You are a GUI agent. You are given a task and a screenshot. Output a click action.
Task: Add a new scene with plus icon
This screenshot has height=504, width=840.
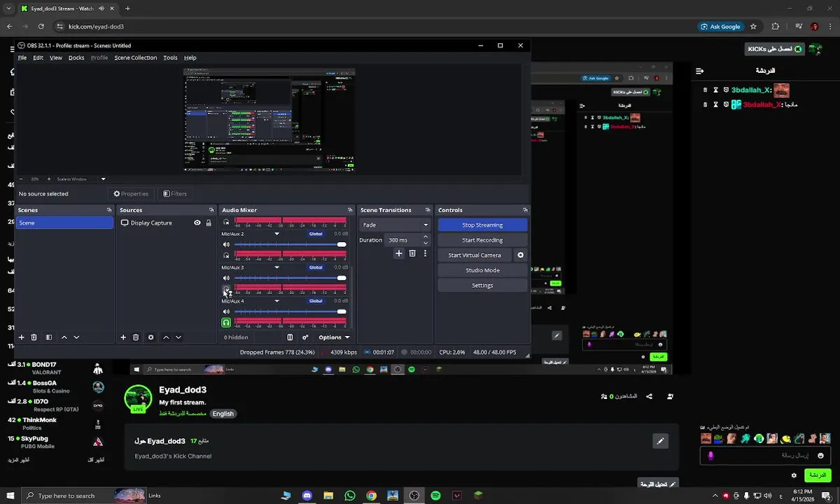[x=22, y=337]
